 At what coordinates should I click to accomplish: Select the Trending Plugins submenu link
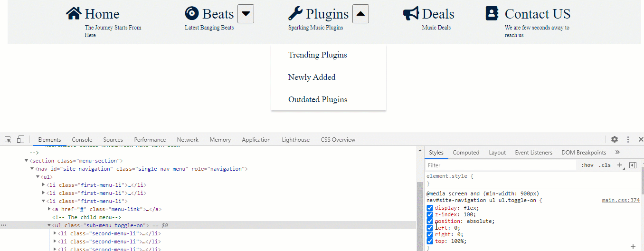coord(318,55)
